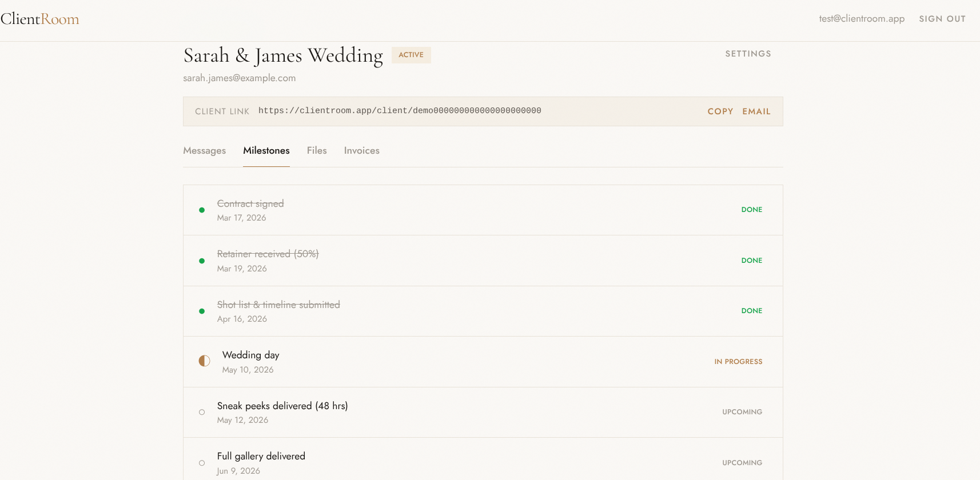Sign out of the account
980x480 pixels.
pos(942,19)
